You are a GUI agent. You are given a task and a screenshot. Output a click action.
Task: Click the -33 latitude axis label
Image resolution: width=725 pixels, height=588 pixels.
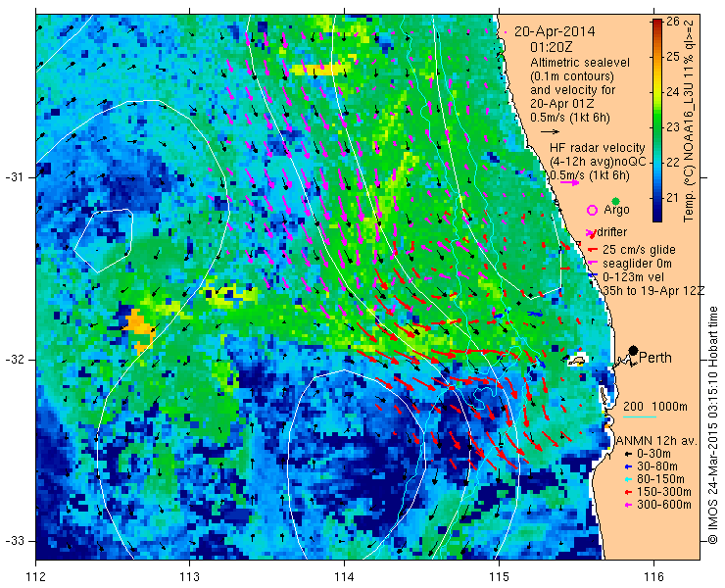click(x=14, y=541)
